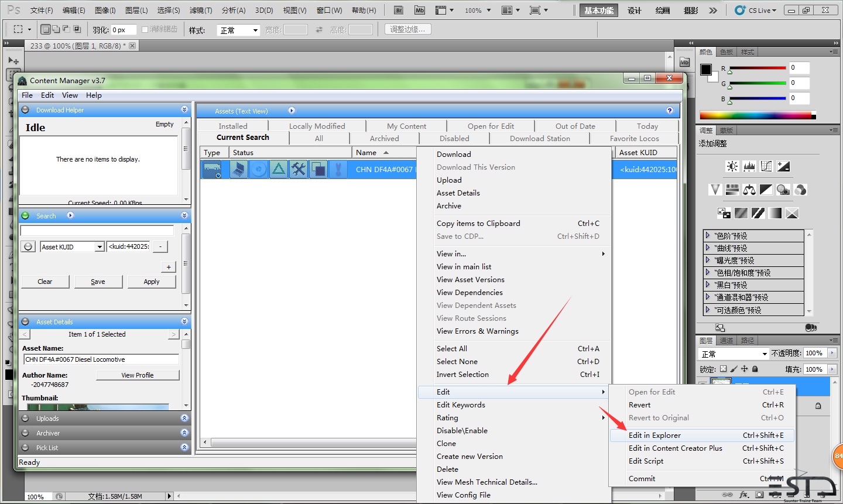Add a Threshold adjustment
The height and width of the screenshot is (504, 843).
click(x=758, y=213)
